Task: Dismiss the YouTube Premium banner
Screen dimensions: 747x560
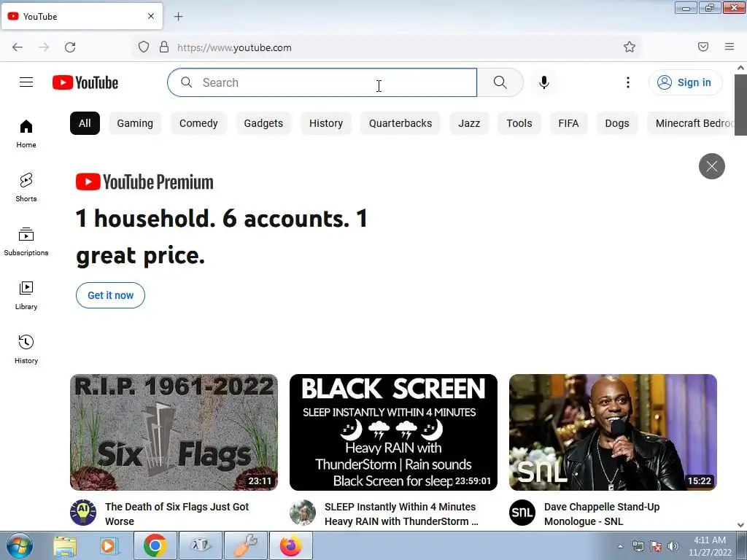Action: coord(712,166)
